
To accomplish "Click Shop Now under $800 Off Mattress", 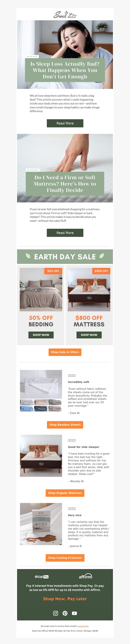I will [89, 335].
